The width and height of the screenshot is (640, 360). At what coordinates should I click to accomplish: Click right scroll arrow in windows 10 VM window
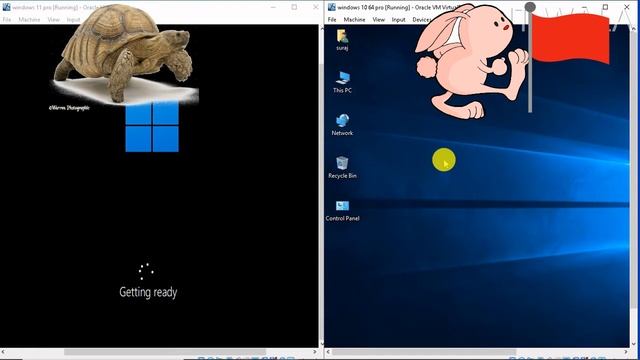626,352
